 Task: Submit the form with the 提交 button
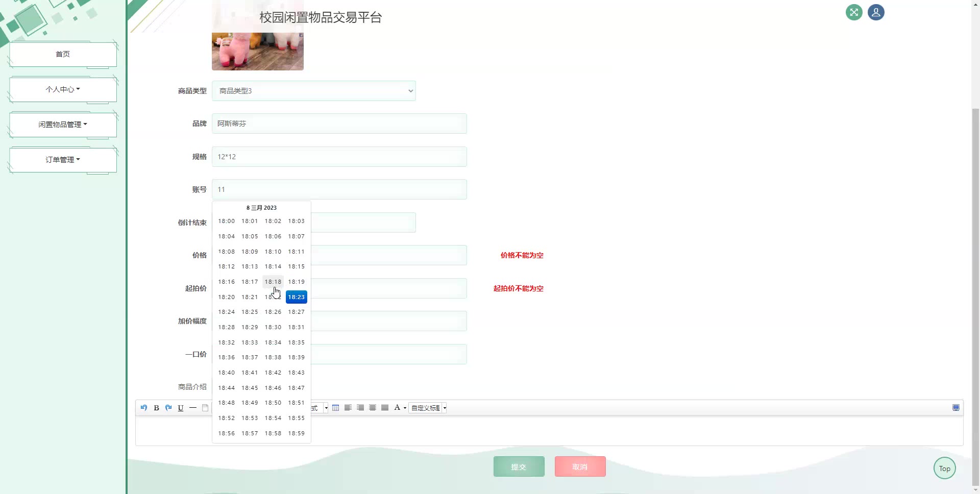point(519,466)
